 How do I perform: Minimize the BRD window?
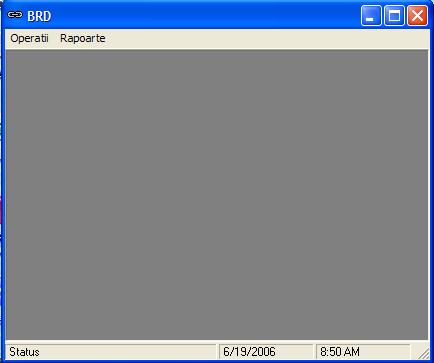[371, 15]
